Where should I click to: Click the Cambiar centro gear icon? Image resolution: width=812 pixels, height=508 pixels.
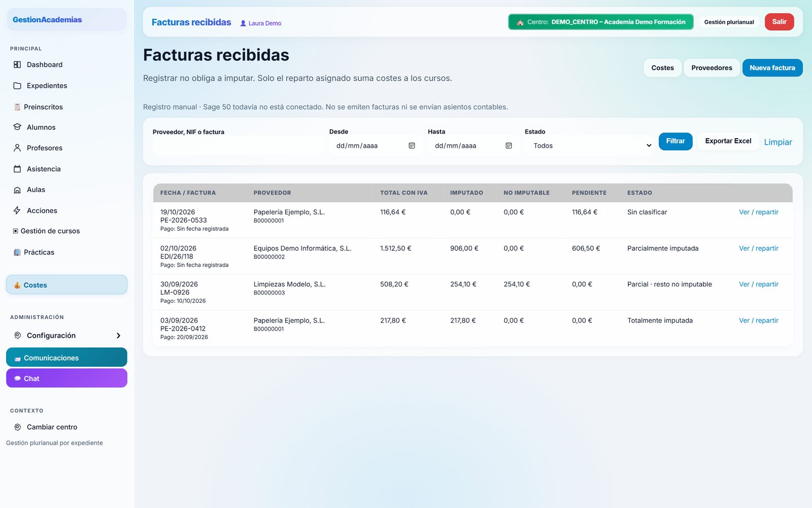point(17,427)
